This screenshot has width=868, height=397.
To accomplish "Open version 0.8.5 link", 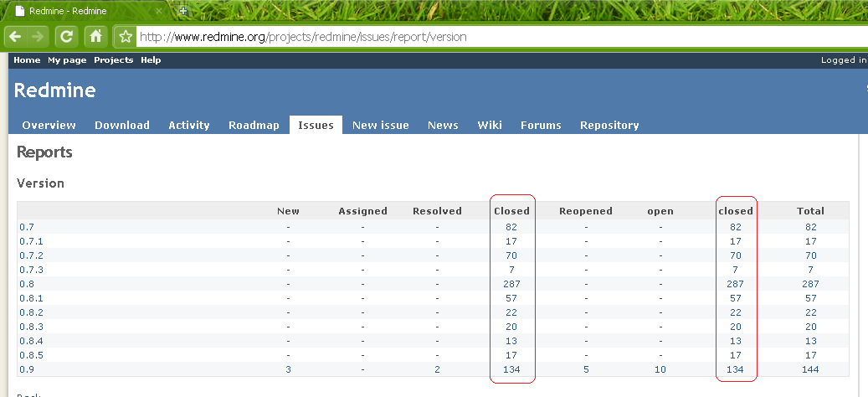I will 31,355.
